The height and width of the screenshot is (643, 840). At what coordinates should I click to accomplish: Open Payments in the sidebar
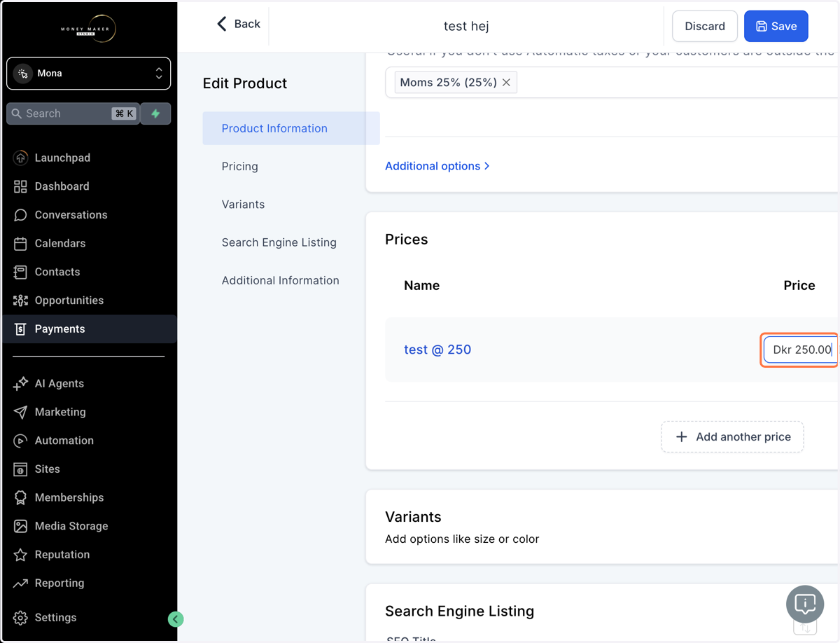(x=88, y=329)
